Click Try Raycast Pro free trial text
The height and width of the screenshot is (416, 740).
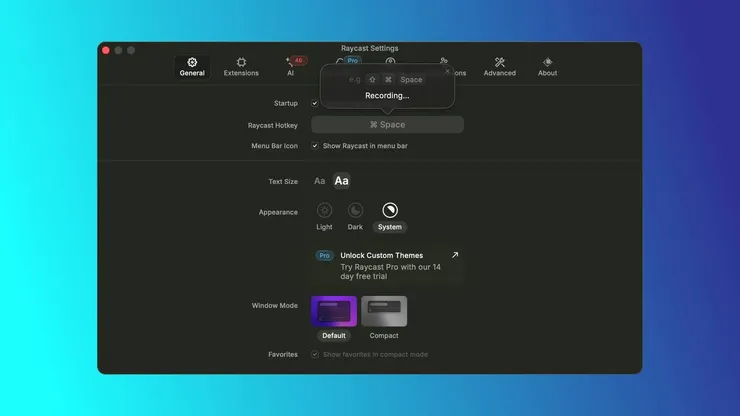tap(391, 272)
